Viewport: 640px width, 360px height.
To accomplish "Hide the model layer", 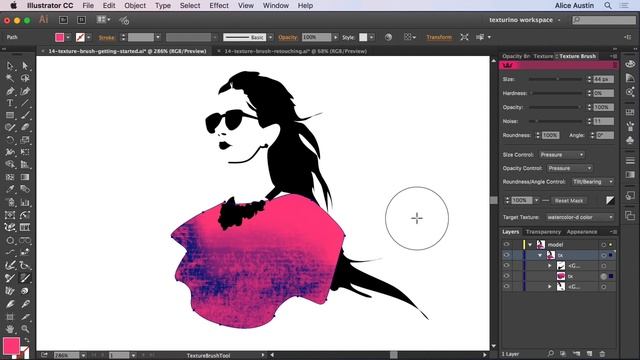I will [507, 244].
